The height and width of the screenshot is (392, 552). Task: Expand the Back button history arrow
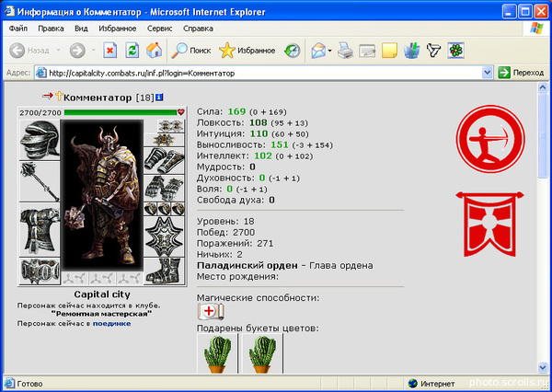[59, 51]
